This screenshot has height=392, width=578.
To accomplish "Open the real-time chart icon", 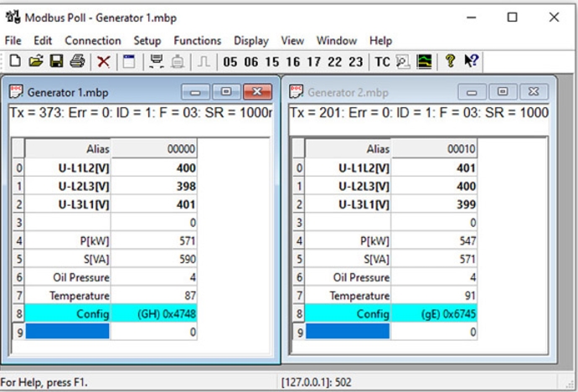I will (x=424, y=61).
